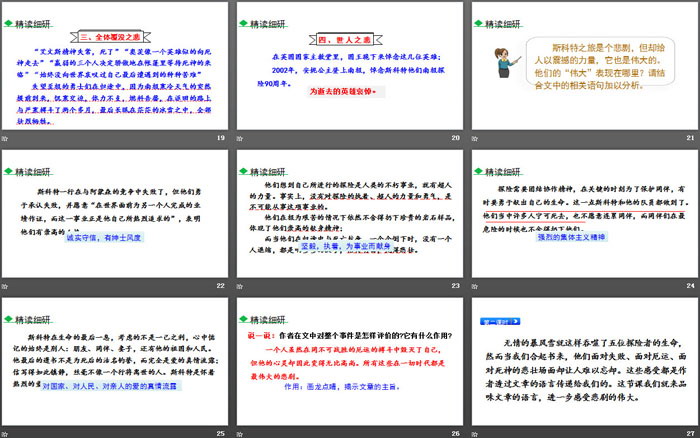Click animation star icon under slide 19

click(8, 136)
